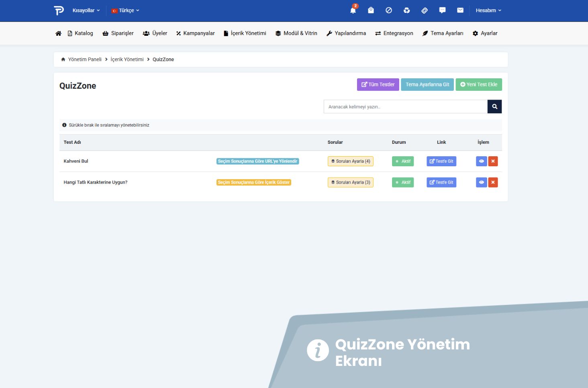The height and width of the screenshot is (388, 588).
Task: Toggle Aktif status for Hangi Tatlı test
Action: [403, 182]
